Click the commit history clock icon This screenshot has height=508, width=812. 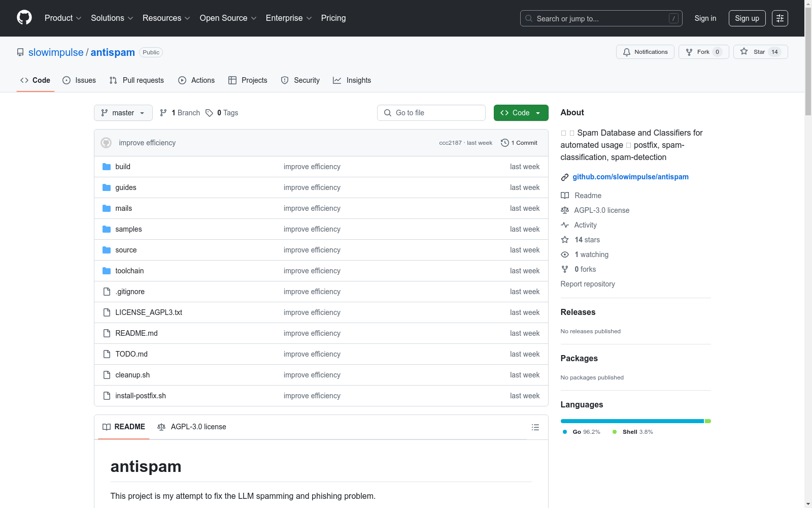tap(504, 143)
